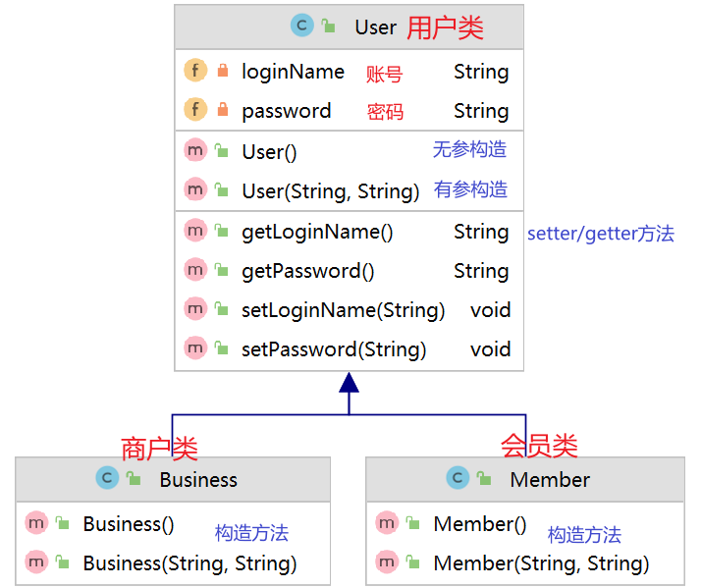Select the Business(String, String) constructor
This screenshot has height=588, width=701.
click(x=189, y=563)
